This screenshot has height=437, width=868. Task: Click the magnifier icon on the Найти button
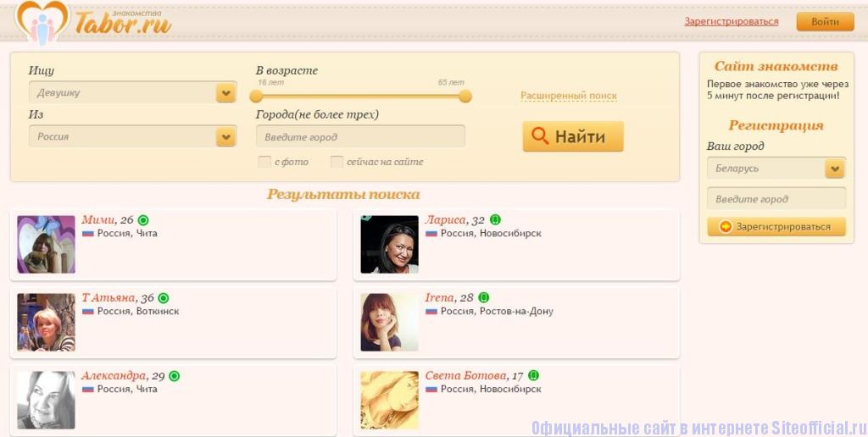click(x=540, y=136)
